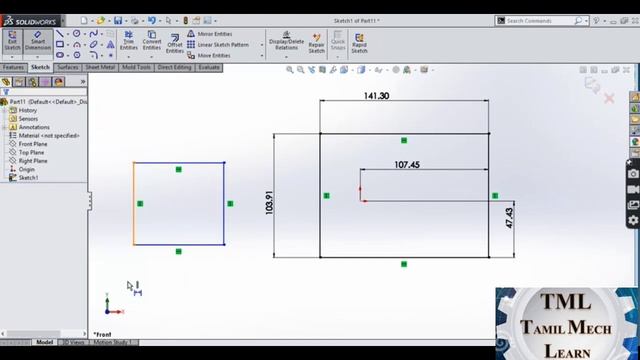Open the Display Style dropdown icon
The image size is (640, 360).
[361, 70]
